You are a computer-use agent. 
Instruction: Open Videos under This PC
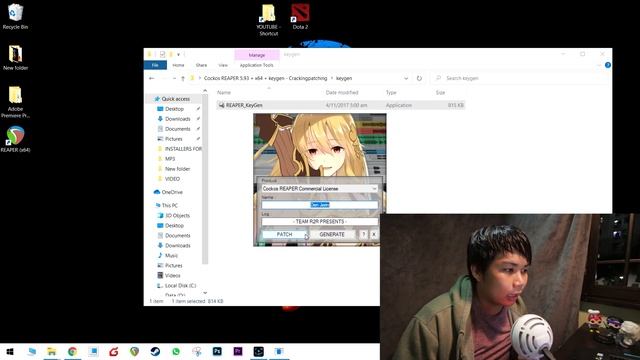[x=172, y=276]
